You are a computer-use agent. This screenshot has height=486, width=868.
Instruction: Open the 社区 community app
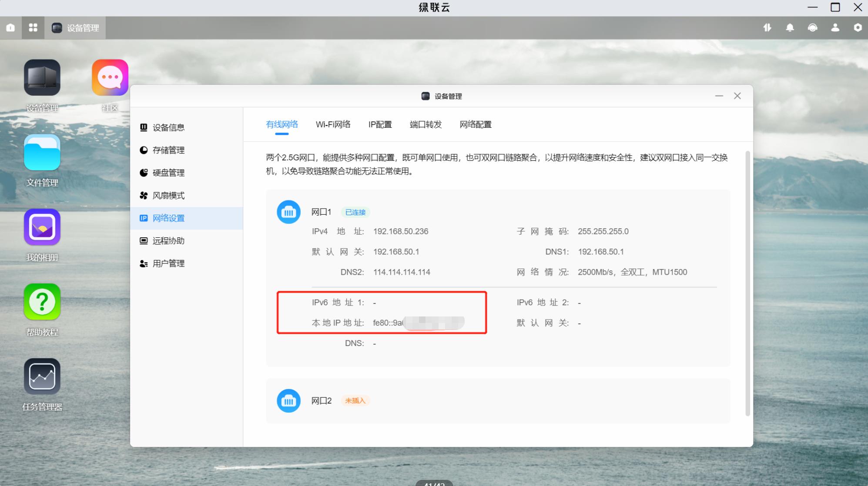pyautogui.click(x=110, y=77)
